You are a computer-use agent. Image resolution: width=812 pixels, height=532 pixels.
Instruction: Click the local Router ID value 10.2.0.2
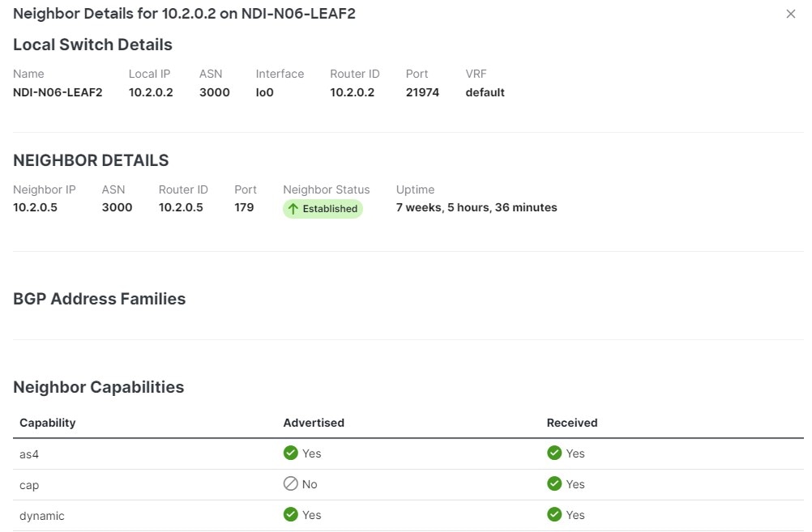click(x=353, y=92)
